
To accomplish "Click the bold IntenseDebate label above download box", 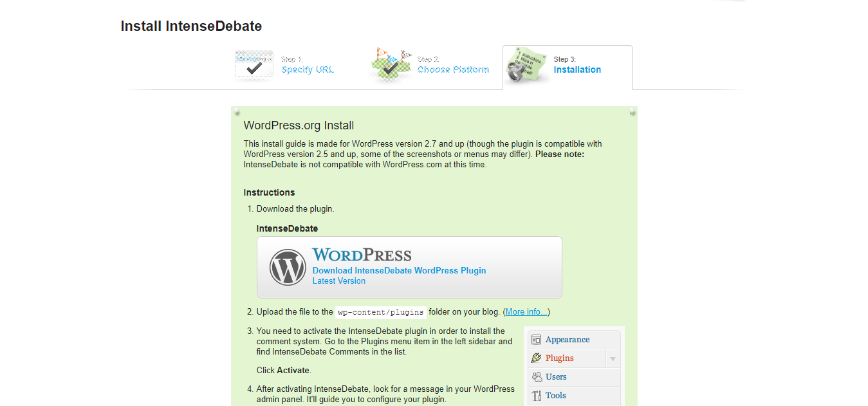I will pos(287,228).
